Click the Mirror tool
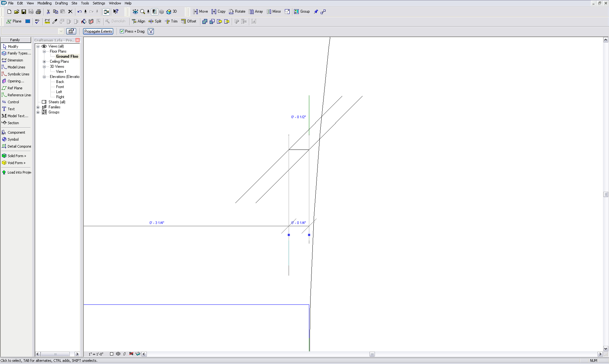Image resolution: width=609 pixels, height=364 pixels. click(x=274, y=12)
